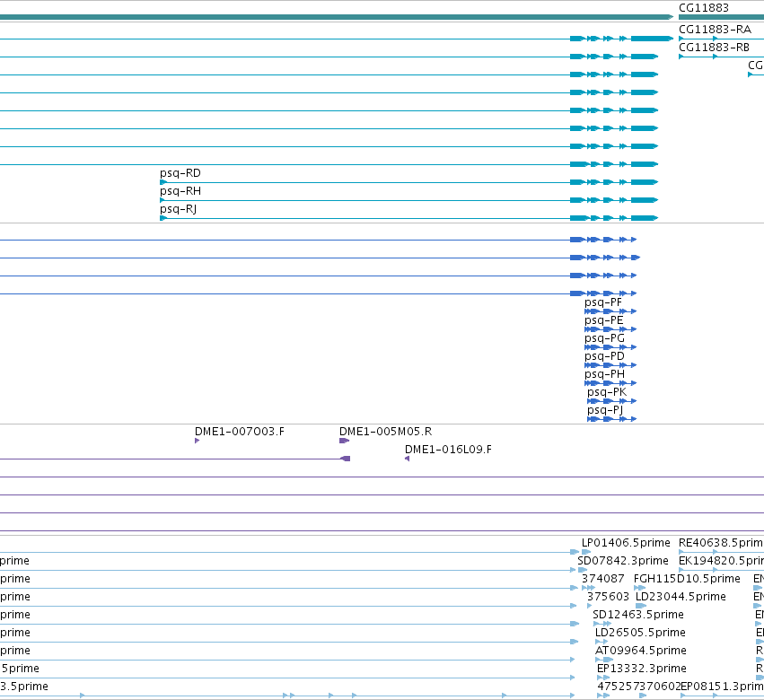764x700 pixels.
Task: Click the light-blue glyph under LD23044.5prime
Action: click(641, 606)
